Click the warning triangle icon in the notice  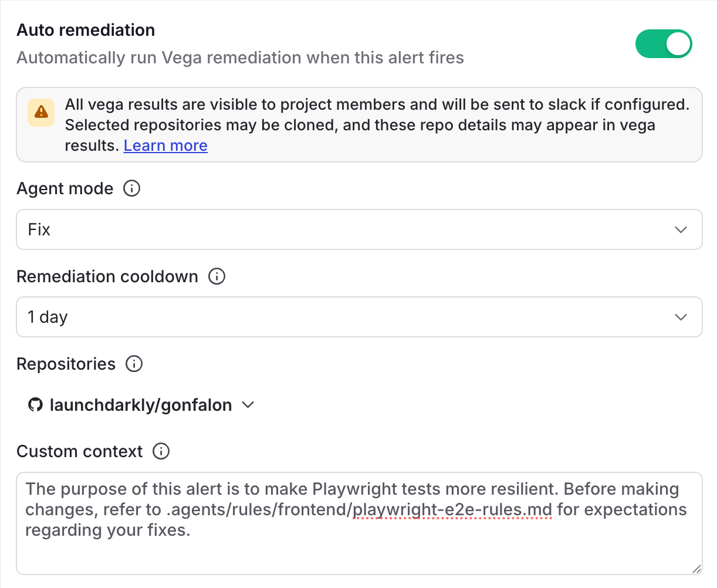pos(40,109)
